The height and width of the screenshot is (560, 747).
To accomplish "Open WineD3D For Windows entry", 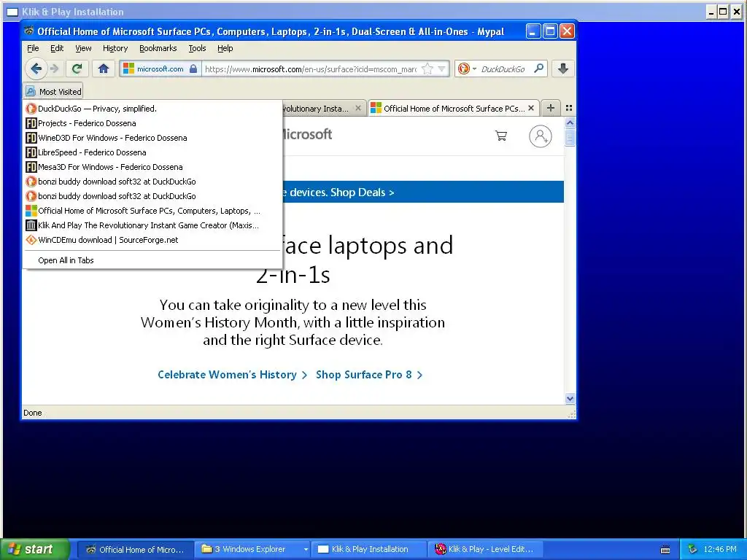I will pos(152,138).
